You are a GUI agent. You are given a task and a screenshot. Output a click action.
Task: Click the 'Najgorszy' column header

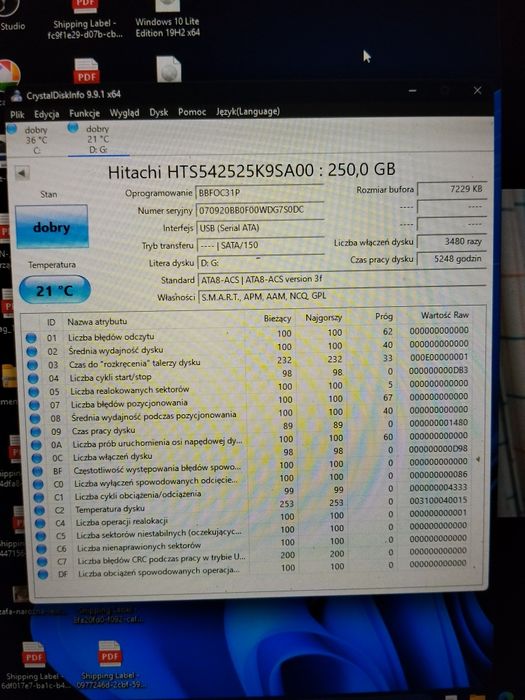[x=324, y=317]
